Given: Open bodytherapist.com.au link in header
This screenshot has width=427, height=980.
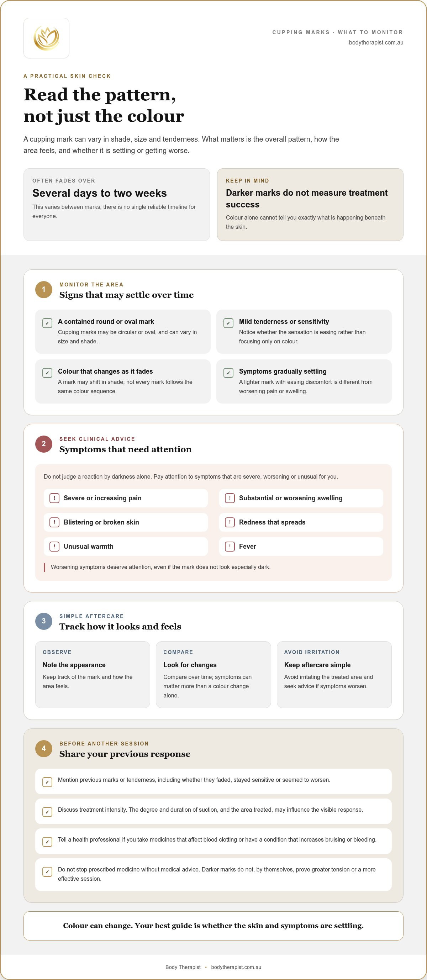Looking at the screenshot, I should tap(376, 43).
